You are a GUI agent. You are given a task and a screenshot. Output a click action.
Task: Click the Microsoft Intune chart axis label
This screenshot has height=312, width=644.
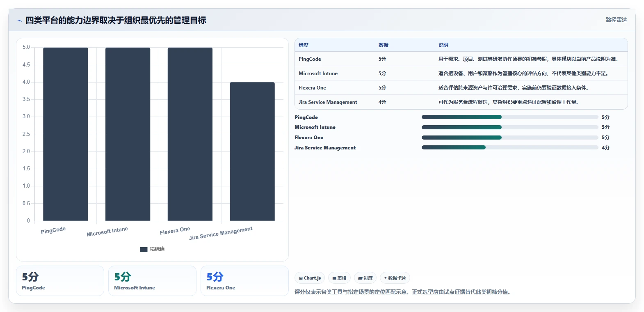point(107,232)
